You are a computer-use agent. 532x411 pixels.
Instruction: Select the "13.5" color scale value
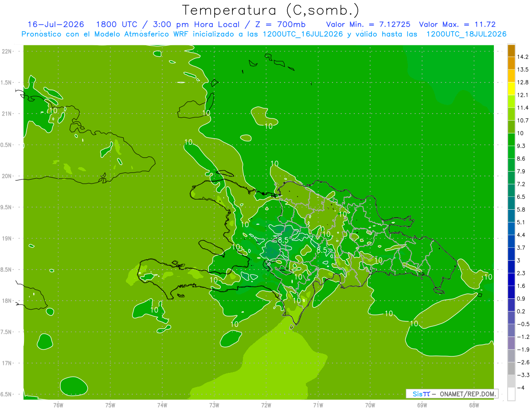click(523, 70)
